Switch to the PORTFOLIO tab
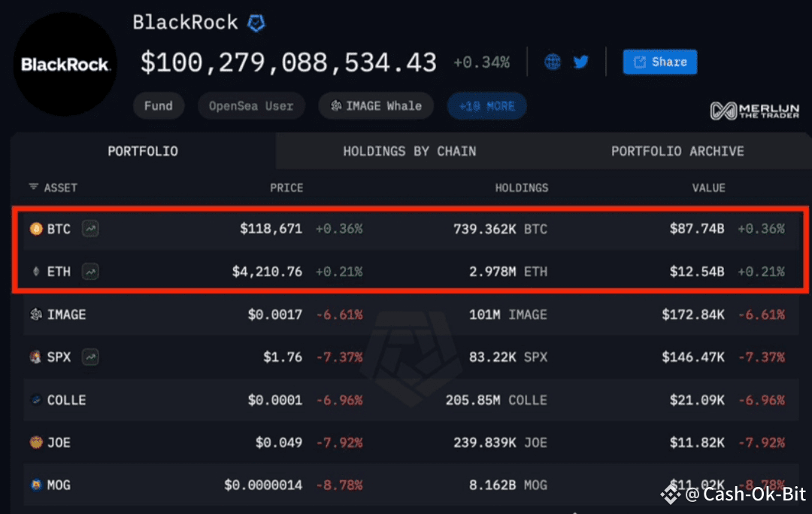812x514 pixels. tap(143, 151)
